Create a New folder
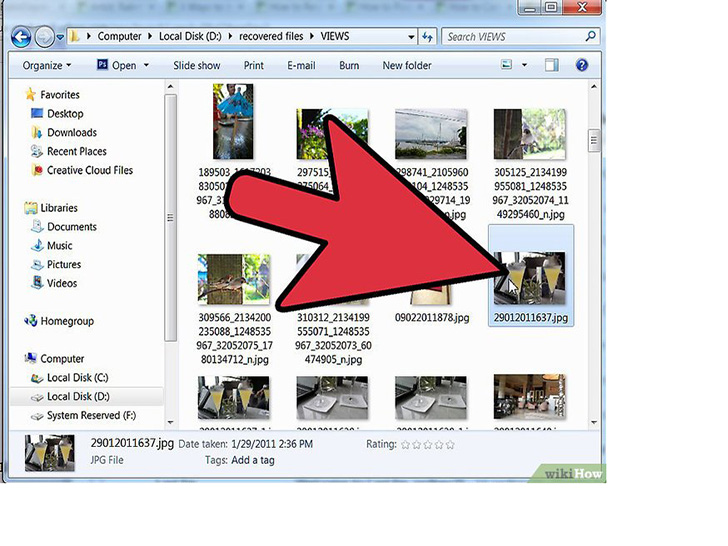Image resolution: width=728 pixels, height=546 pixels. 407,65
